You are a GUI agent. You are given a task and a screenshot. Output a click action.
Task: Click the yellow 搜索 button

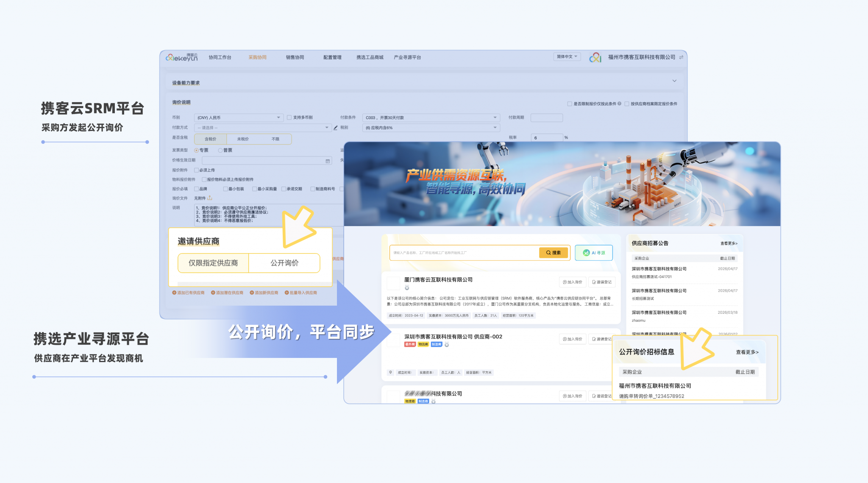click(x=553, y=253)
